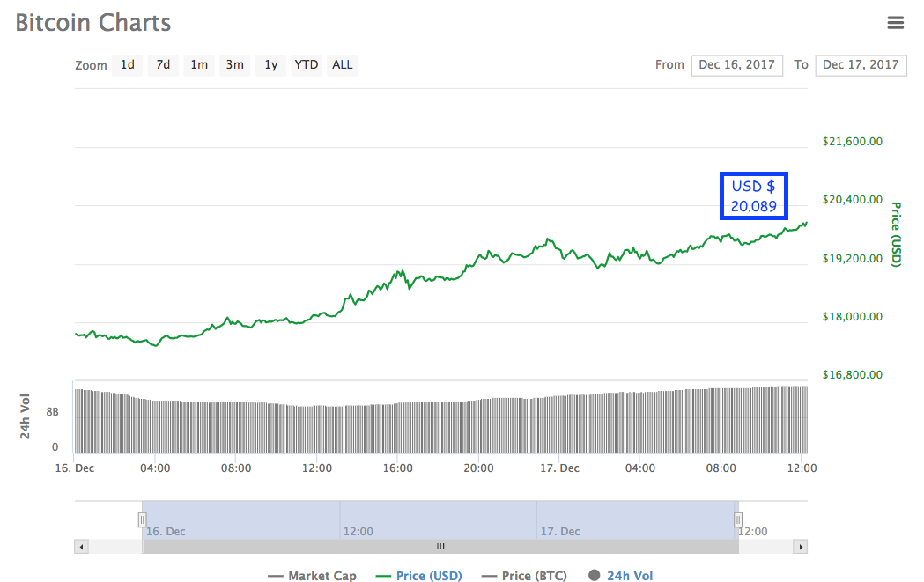
Task: Set zoom to 7d
Action: pyautogui.click(x=163, y=65)
